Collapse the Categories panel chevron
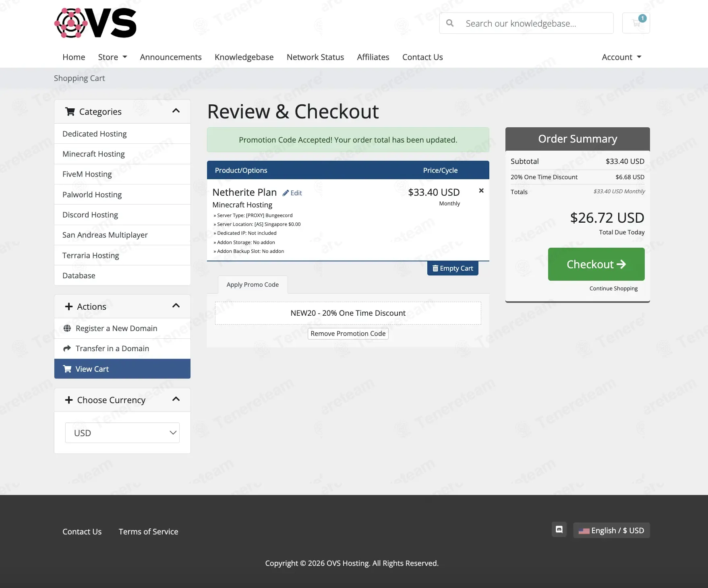The height and width of the screenshot is (588, 708). 176,111
